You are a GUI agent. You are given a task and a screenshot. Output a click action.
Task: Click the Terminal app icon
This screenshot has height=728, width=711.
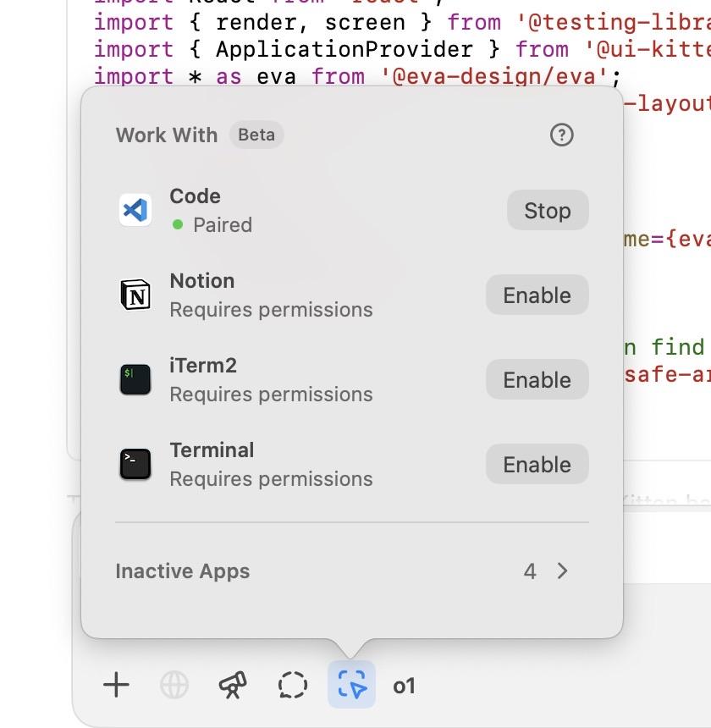[135, 464]
